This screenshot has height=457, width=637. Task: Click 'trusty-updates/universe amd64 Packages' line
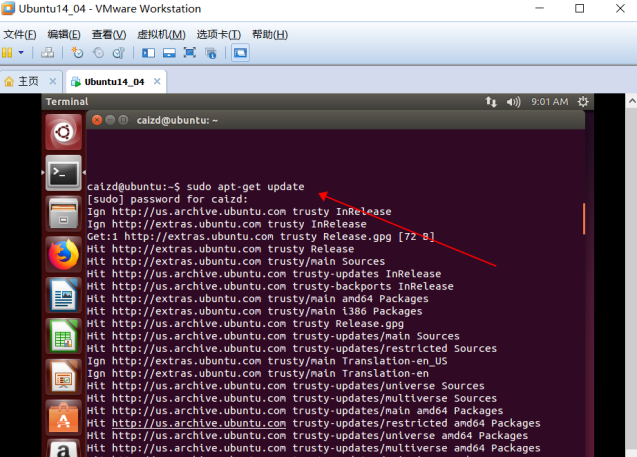tap(308, 436)
